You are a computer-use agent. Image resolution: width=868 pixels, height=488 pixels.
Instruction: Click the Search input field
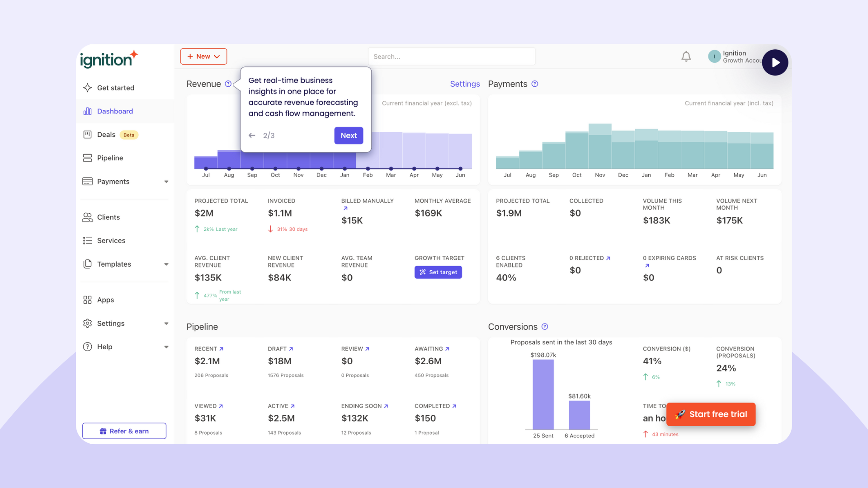[451, 56]
